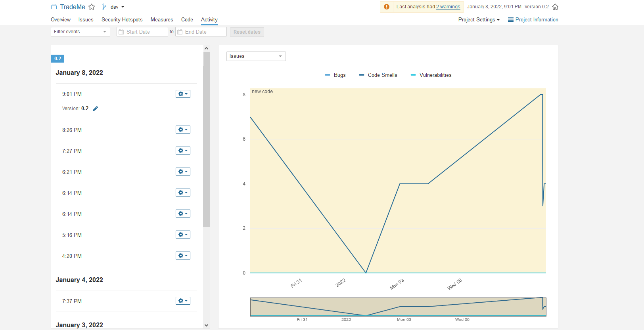
Task: Go to the Overview tab
Action: pos(61,19)
